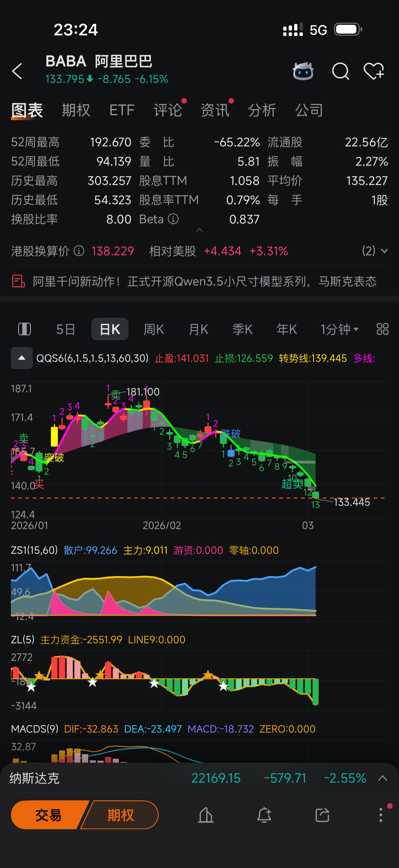Expand the (2) related quotes dropdown

(x=375, y=251)
